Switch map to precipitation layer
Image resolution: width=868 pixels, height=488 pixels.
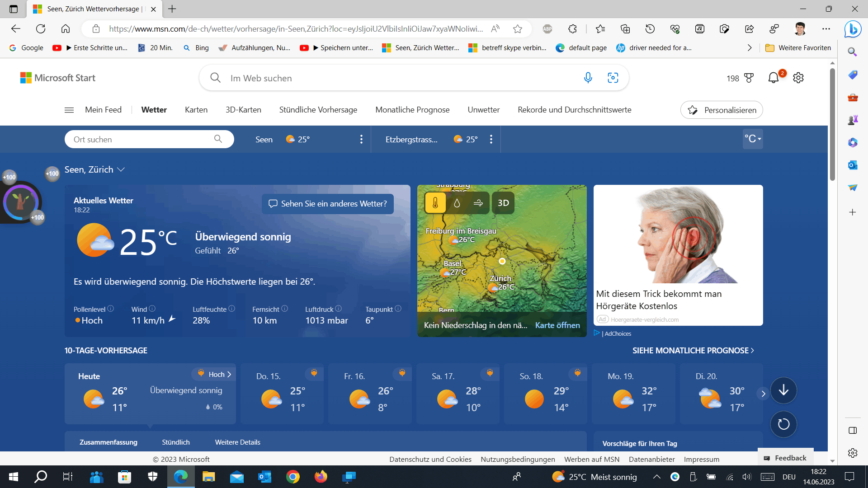click(x=457, y=203)
